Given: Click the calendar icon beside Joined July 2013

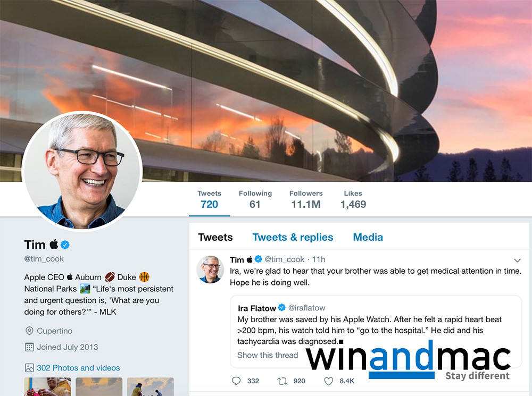Looking at the screenshot, I should 29,347.
